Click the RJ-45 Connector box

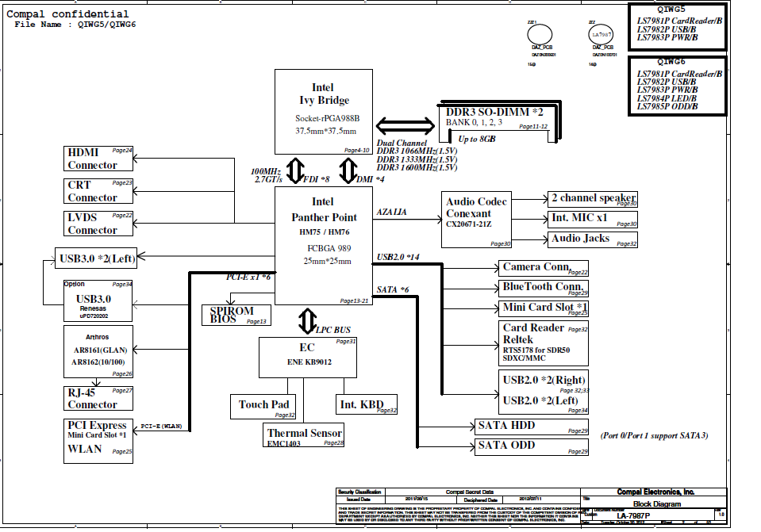pyautogui.click(x=98, y=398)
